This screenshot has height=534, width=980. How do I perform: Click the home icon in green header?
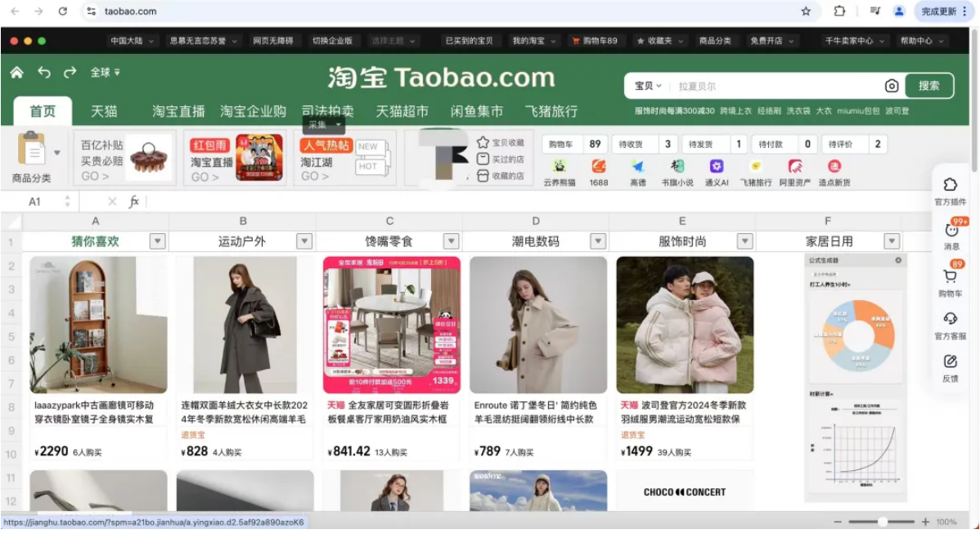click(17, 73)
